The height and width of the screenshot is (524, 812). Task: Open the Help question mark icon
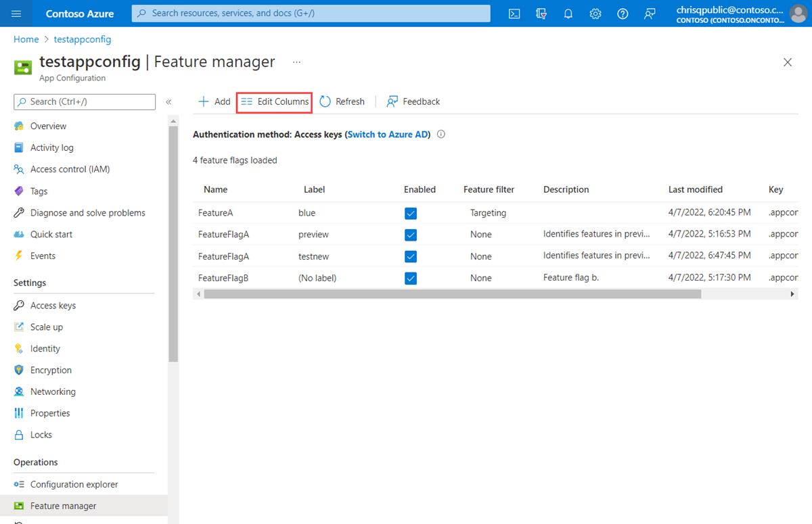coord(623,14)
